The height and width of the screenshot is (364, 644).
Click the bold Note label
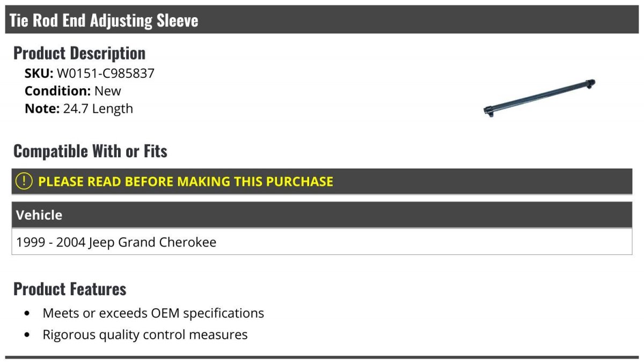[x=42, y=108]
